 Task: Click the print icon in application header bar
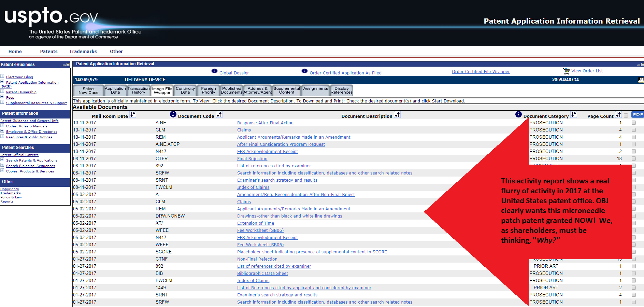(x=641, y=80)
